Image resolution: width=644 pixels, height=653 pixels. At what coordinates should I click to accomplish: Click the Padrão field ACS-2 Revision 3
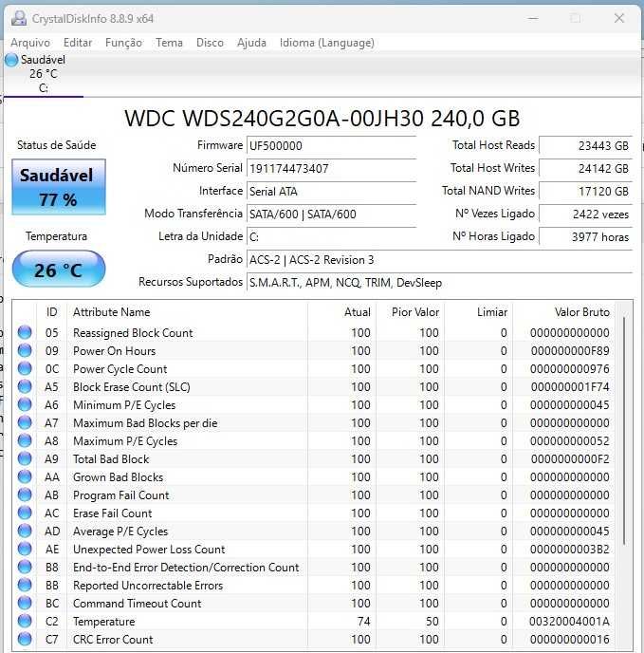(439, 260)
